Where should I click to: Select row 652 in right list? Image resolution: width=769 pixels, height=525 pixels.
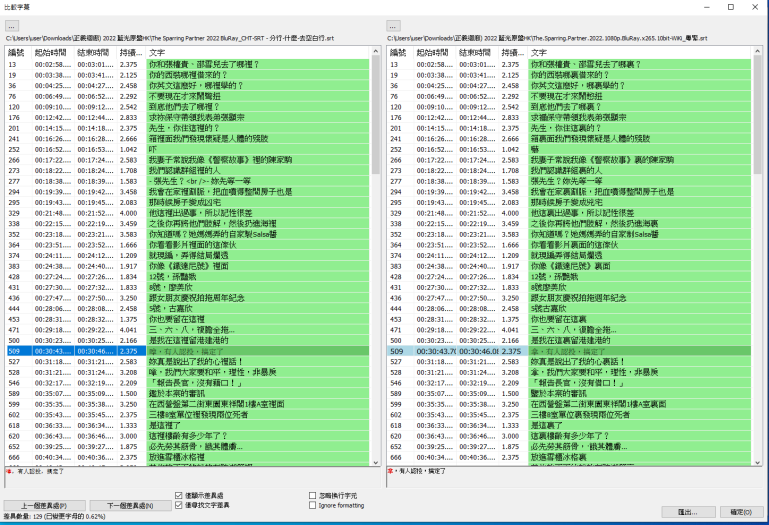pyautogui.click(x=570, y=447)
